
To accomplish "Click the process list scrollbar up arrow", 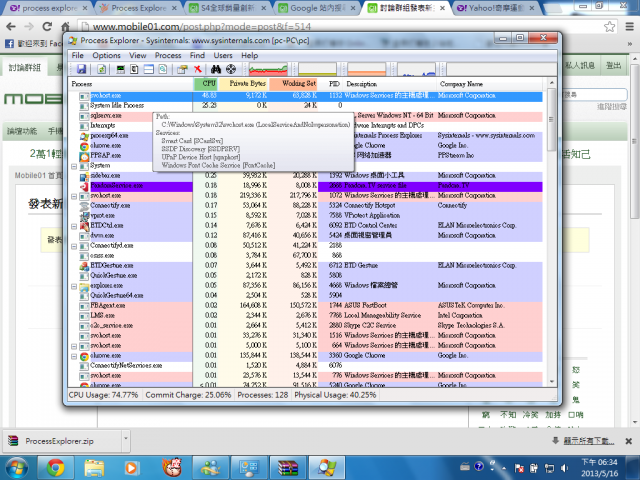I will tap(551, 83).
